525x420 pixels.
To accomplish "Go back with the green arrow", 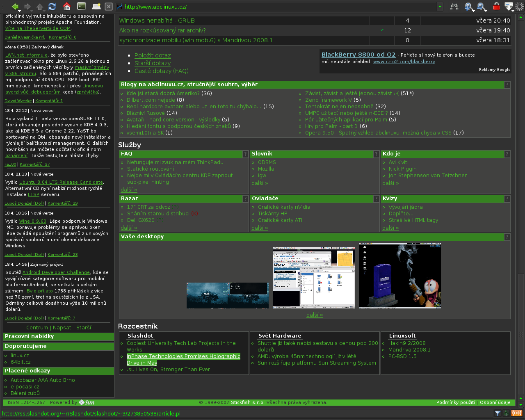I will [15, 7].
